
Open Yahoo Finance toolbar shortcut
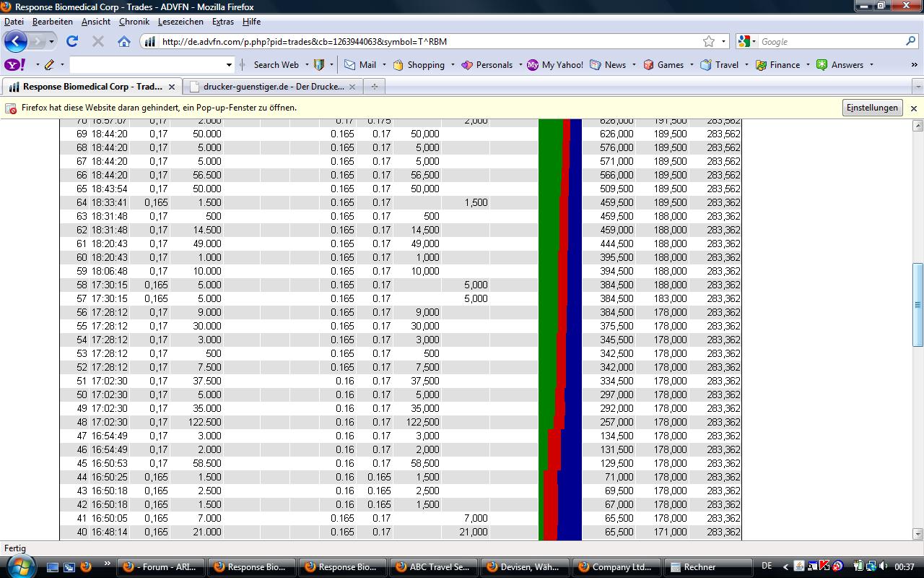pos(777,65)
